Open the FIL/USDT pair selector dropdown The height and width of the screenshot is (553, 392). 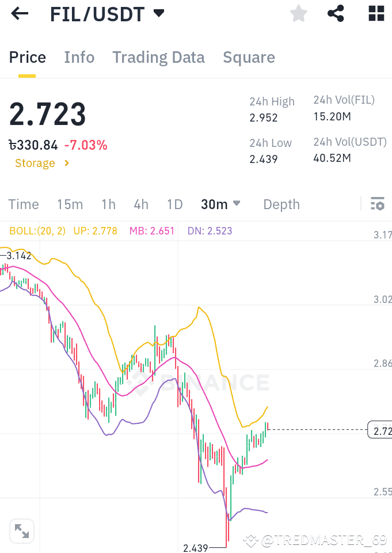point(159,13)
